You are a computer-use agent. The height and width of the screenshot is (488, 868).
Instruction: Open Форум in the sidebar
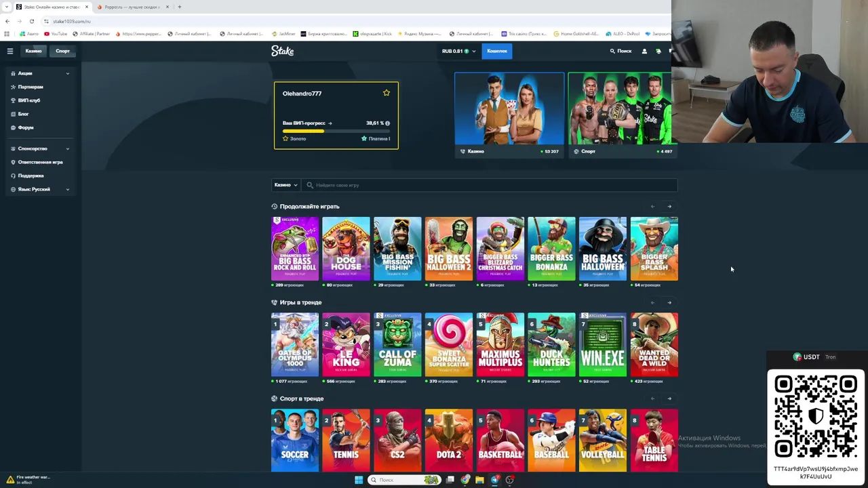(26, 127)
